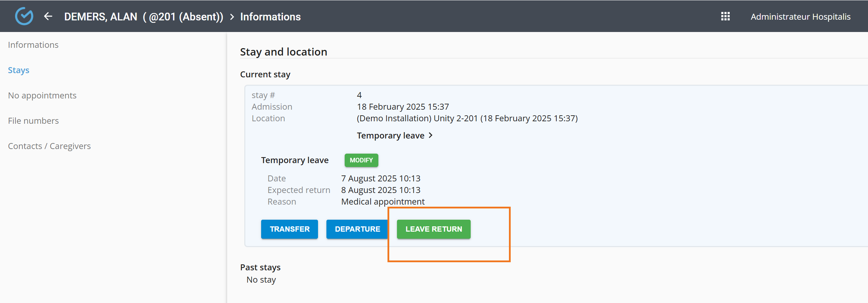Click the TRANSFER button

pyautogui.click(x=289, y=229)
